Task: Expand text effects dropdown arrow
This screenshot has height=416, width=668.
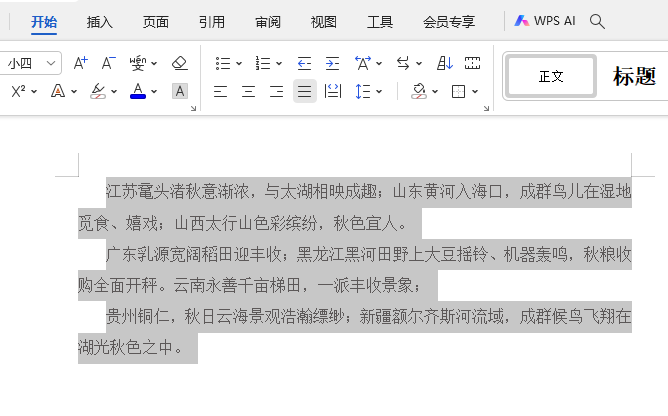Action: [x=74, y=92]
